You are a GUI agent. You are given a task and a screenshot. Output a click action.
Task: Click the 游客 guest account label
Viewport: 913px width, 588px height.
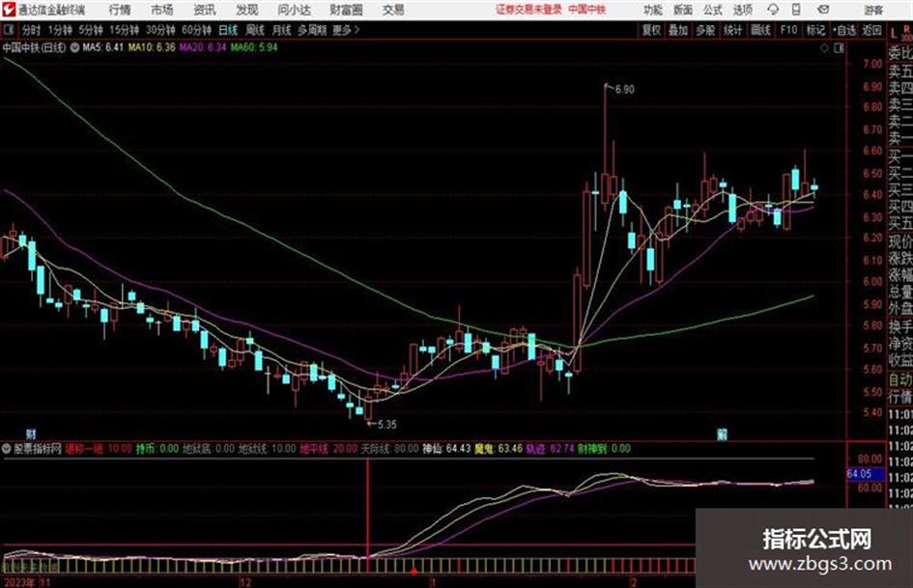(x=873, y=10)
